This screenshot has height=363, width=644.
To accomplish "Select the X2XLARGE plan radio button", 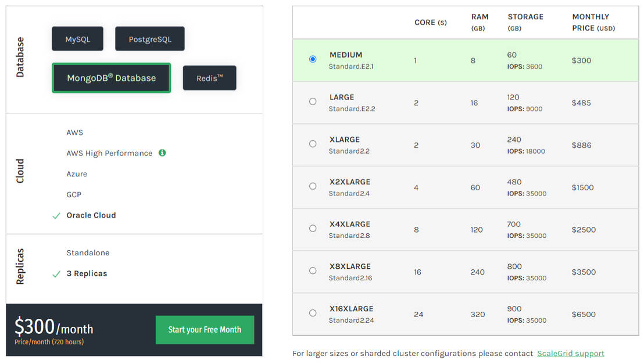I will (313, 186).
